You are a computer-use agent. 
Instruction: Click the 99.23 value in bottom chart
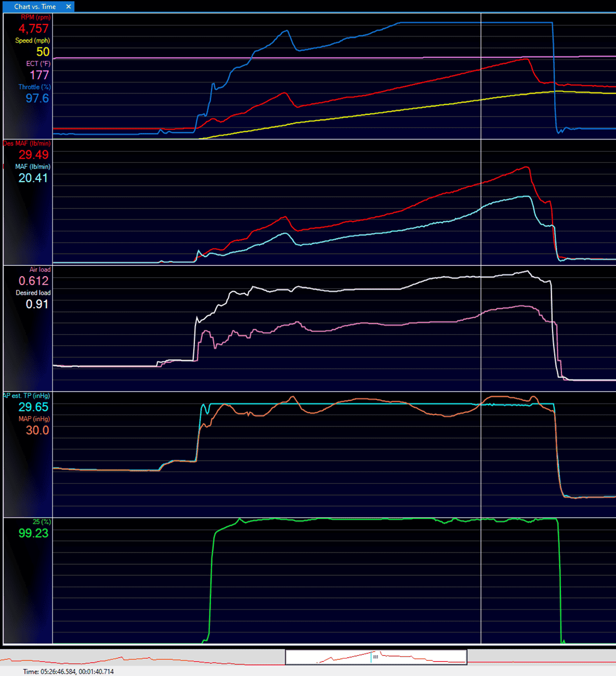(33, 534)
